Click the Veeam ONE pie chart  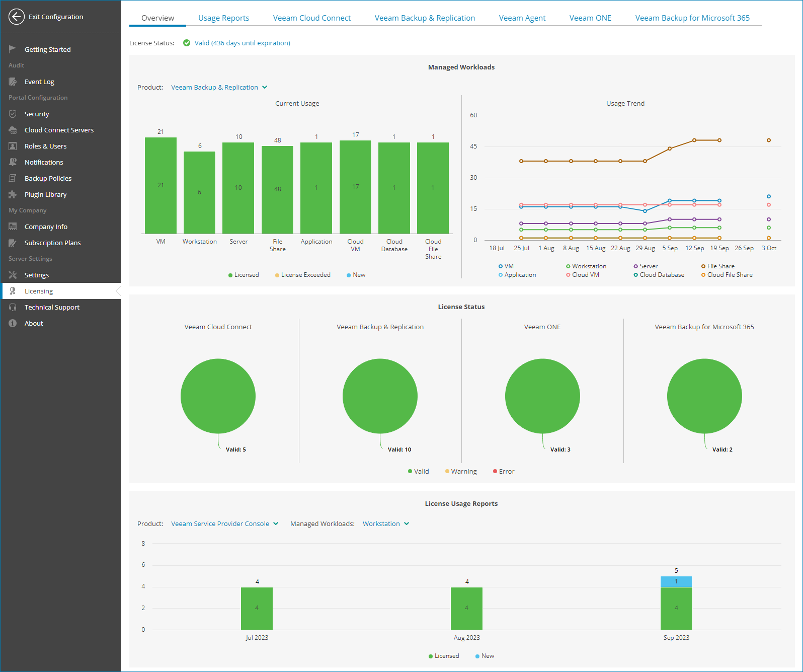coord(542,396)
